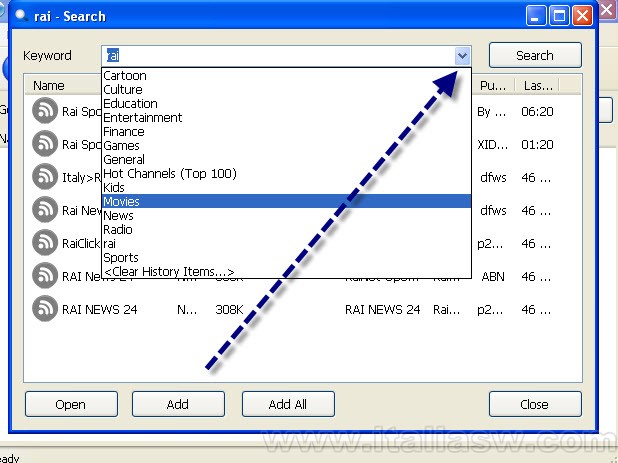This screenshot has height=463, width=618.
Task: Choose Cartoon from keyword list
Action: [x=286, y=76]
